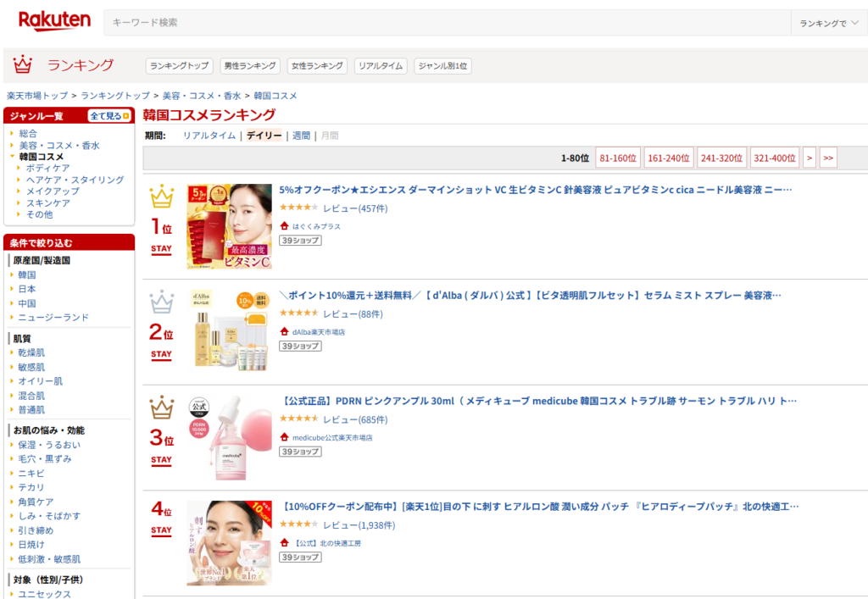
Task: Click the gold crown for rank 1
Action: pos(161,197)
